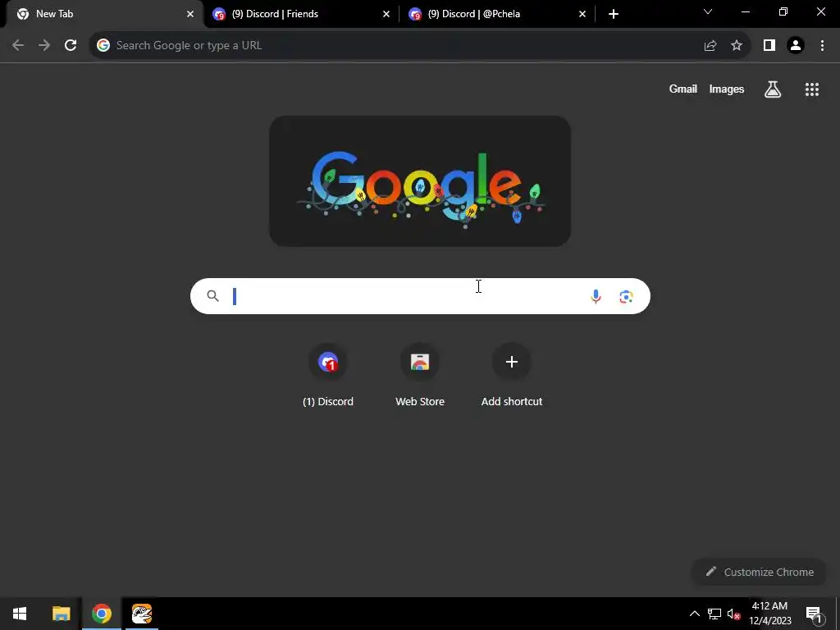Screen dimensions: 840x630
Task: Open the Images link
Action: pyautogui.click(x=727, y=89)
